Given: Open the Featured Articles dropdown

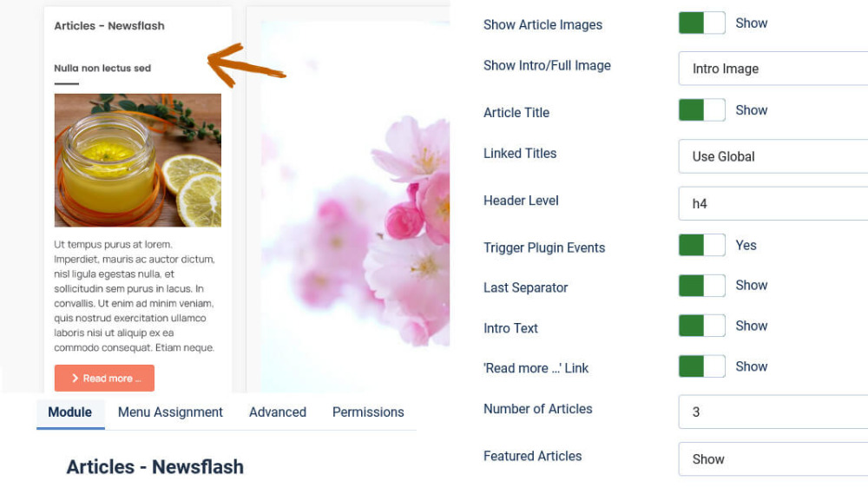Looking at the screenshot, I should (773, 459).
